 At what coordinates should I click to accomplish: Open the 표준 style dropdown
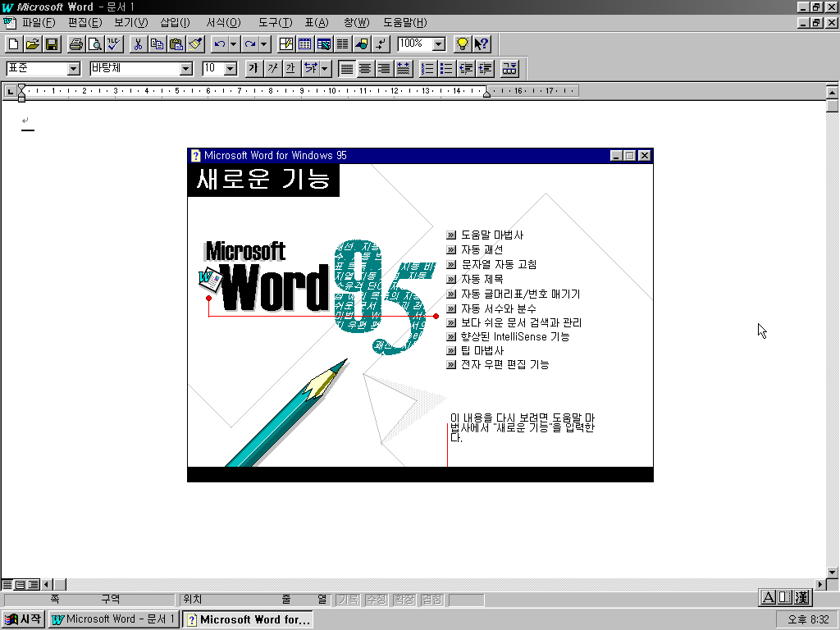tap(74, 69)
